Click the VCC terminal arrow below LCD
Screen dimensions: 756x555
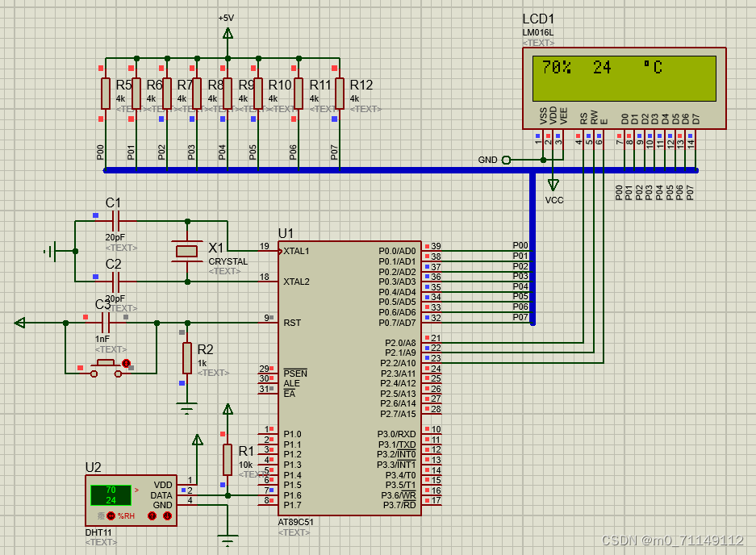point(553,185)
